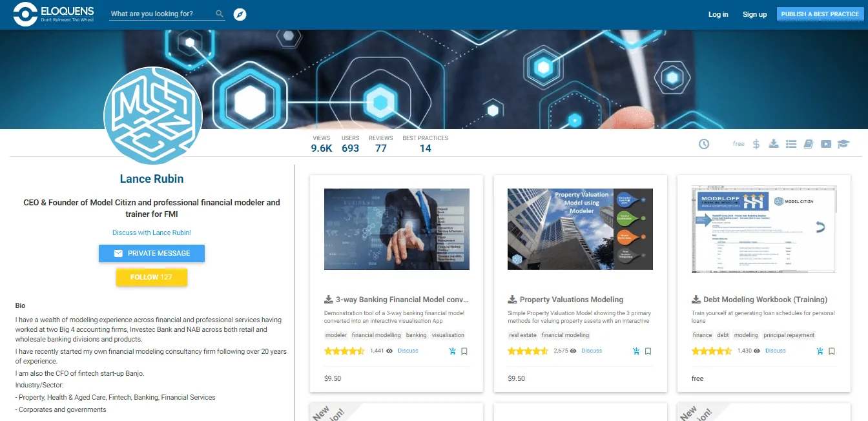This screenshot has height=421, width=868.
Task: Click the search magnifier icon
Action: click(x=220, y=14)
